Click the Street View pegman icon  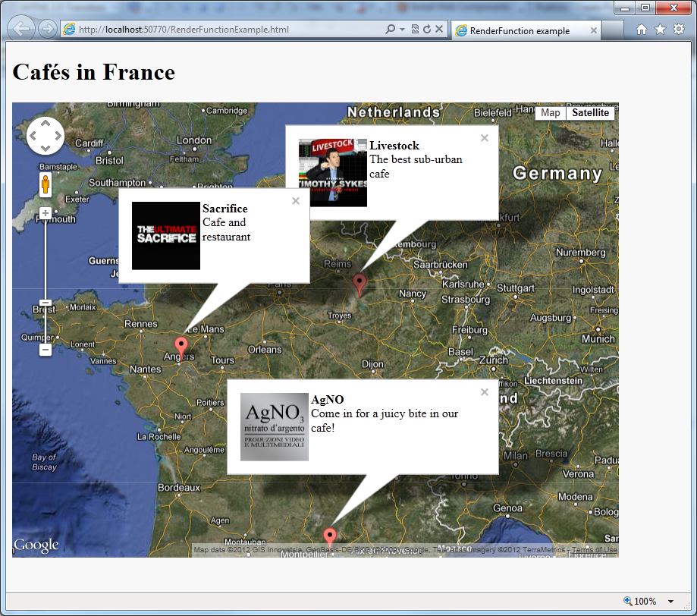[46, 184]
